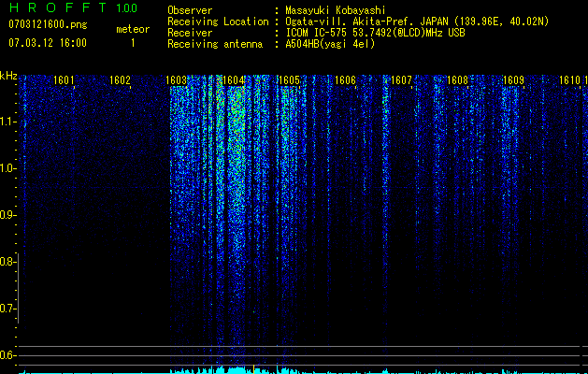Click the antenna A504HB(yagi 4el) text
This screenshot has width=588, height=374.
pos(330,44)
